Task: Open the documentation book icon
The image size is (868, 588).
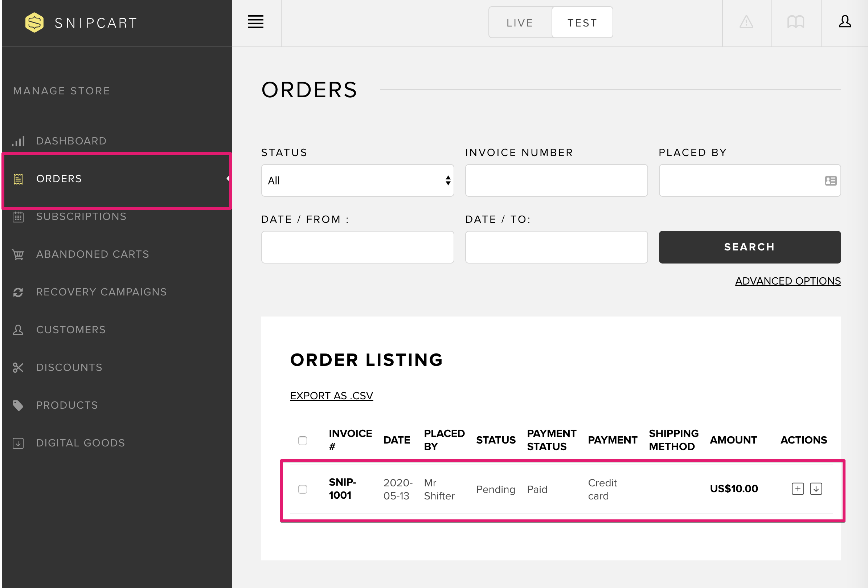Action: tap(795, 22)
